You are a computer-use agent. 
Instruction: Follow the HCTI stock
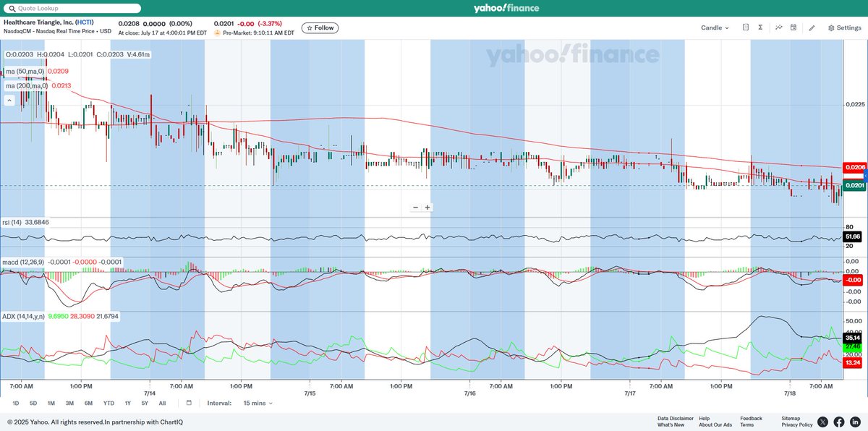pos(320,27)
